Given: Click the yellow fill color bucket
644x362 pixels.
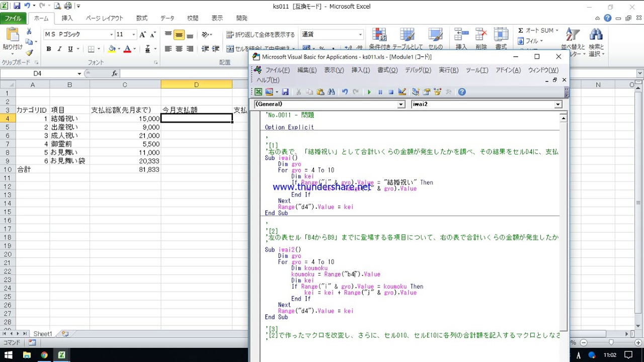Looking at the screenshot, I should 111,49.
